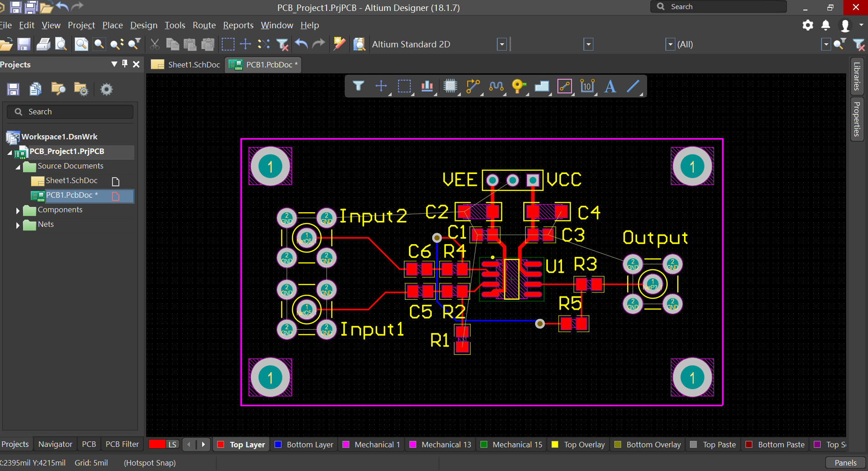This screenshot has height=471, width=868.
Task: Click the Cut scissors icon
Action: tap(155, 44)
